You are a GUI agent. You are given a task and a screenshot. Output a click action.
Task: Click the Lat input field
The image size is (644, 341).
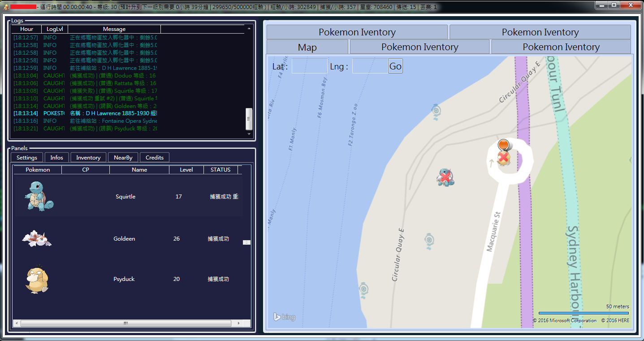click(309, 66)
